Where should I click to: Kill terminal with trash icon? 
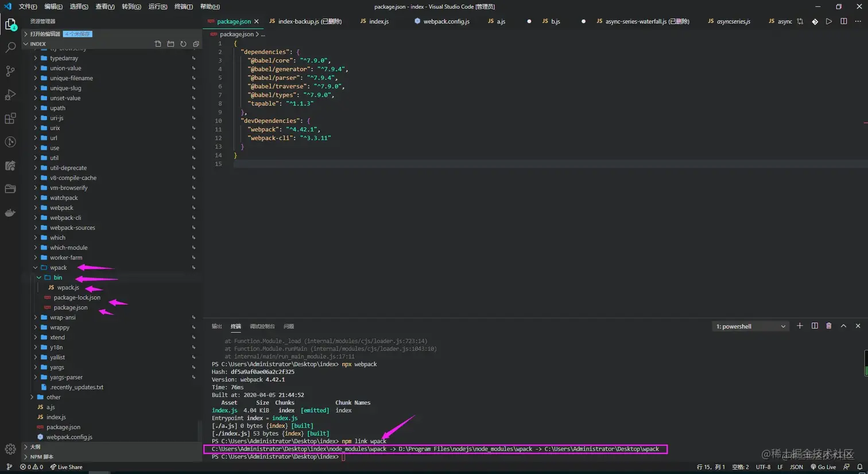829,326
